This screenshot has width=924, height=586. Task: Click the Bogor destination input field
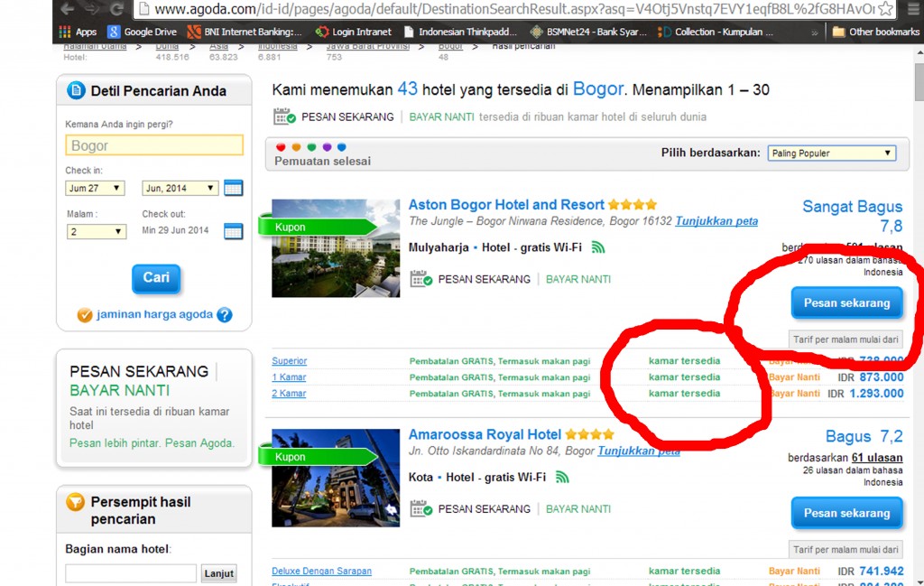click(154, 145)
